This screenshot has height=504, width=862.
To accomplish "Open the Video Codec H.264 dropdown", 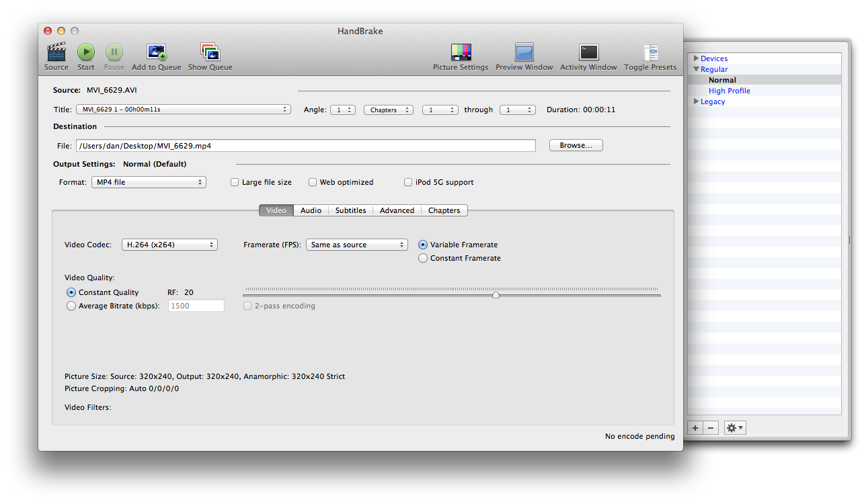I will click(x=169, y=245).
